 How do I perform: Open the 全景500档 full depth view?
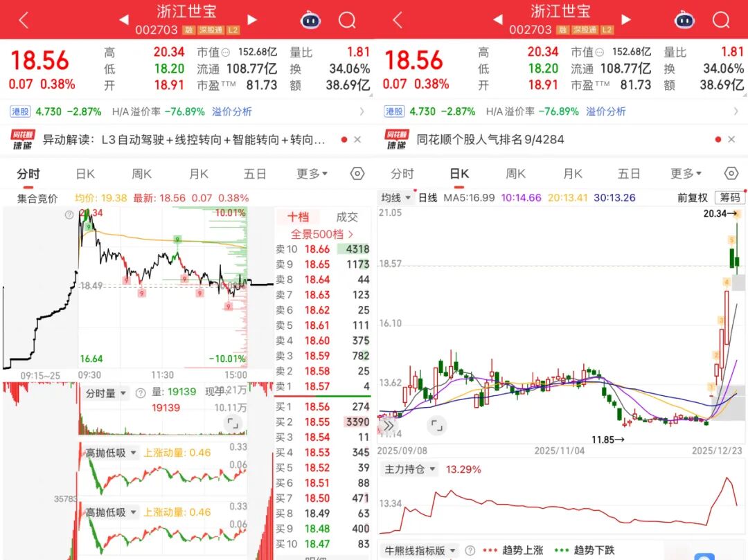(318, 234)
